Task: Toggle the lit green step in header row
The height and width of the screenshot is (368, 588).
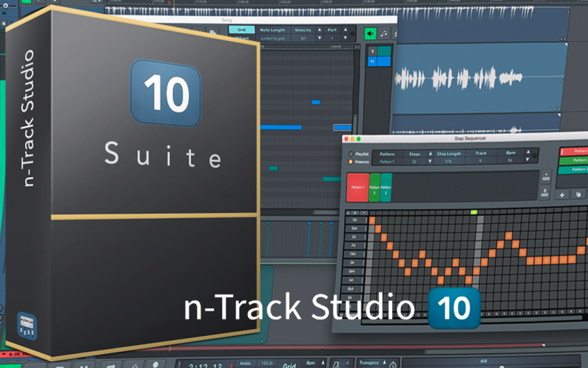Action: (x=474, y=212)
